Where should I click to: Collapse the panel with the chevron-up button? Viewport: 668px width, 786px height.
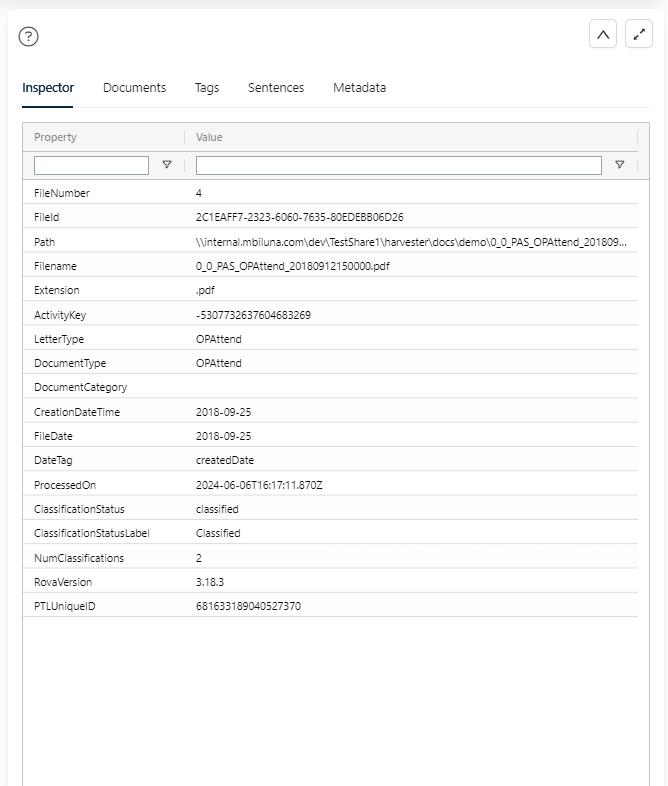(x=603, y=34)
